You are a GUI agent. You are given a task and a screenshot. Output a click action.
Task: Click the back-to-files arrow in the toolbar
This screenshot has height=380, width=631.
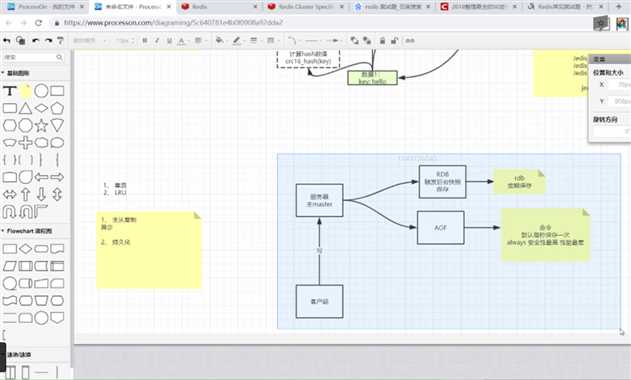point(6,41)
